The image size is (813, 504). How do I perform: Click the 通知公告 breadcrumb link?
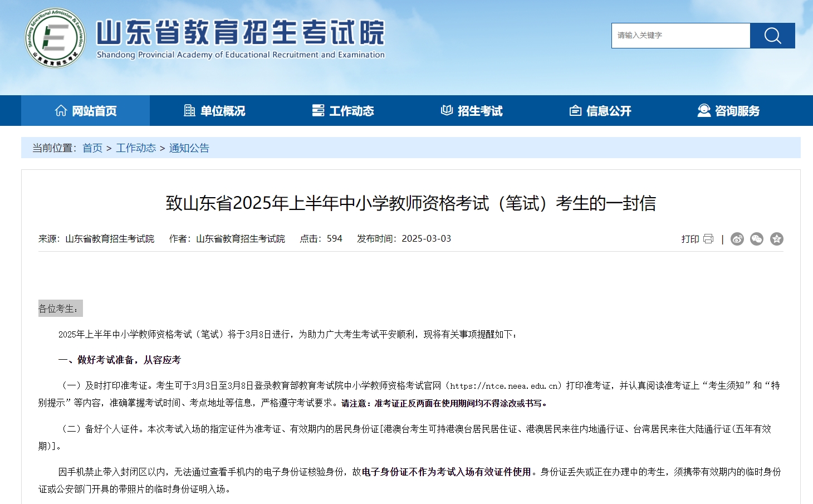coord(189,148)
